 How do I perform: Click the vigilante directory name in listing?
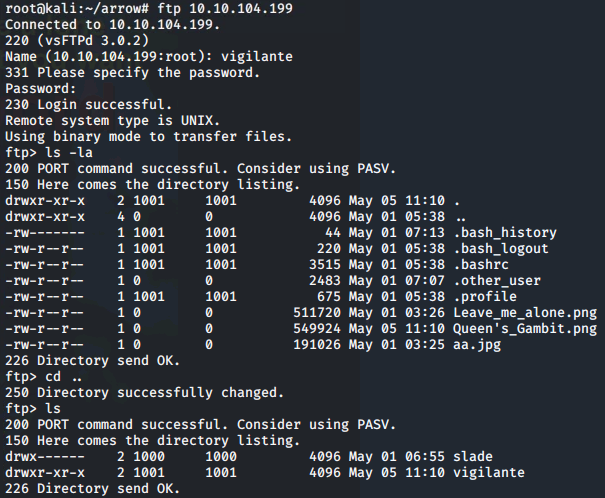tap(489, 473)
